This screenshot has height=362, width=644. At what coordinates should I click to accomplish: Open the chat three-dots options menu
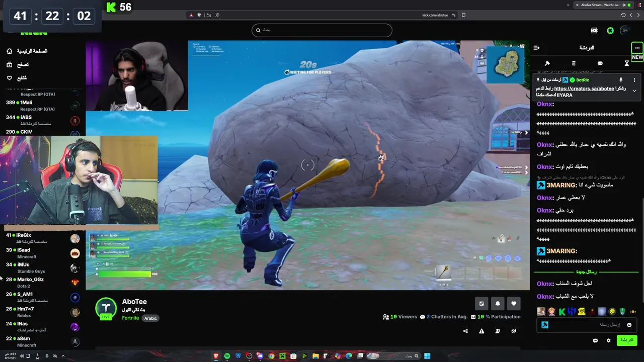(x=637, y=48)
